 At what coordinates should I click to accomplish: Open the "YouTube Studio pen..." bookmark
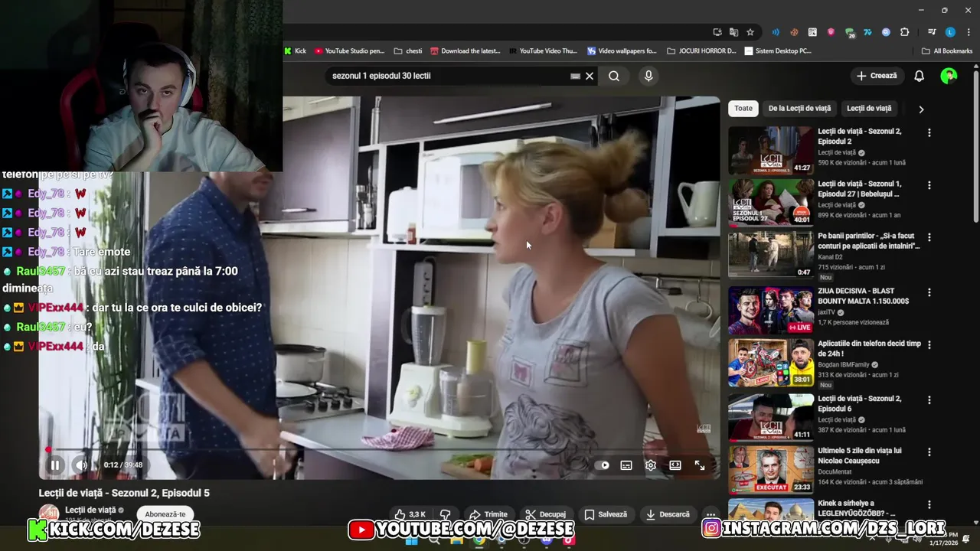[x=349, y=51]
